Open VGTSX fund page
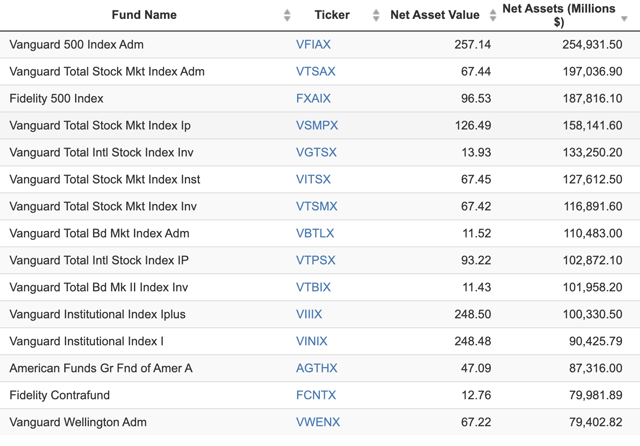The height and width of the screenshot is (446, 640). [316, 153]
